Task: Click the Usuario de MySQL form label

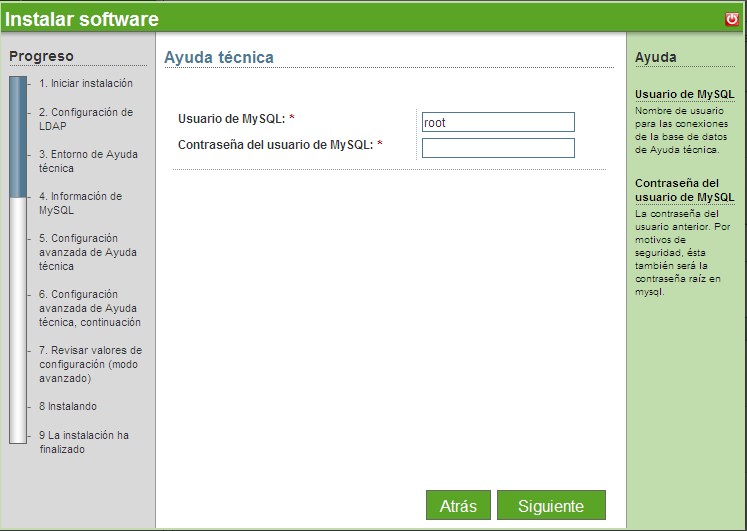Action: (232, 119)
